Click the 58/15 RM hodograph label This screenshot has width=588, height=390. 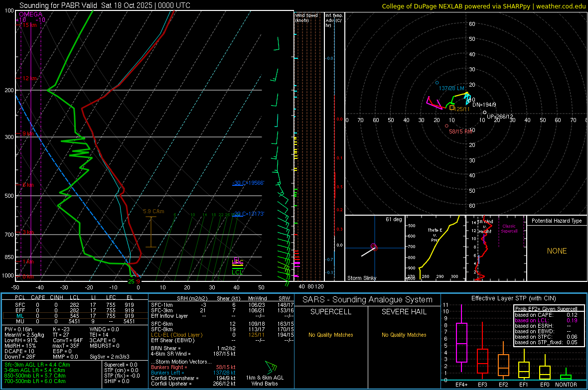pyautogui.click(x=461, y=131)
